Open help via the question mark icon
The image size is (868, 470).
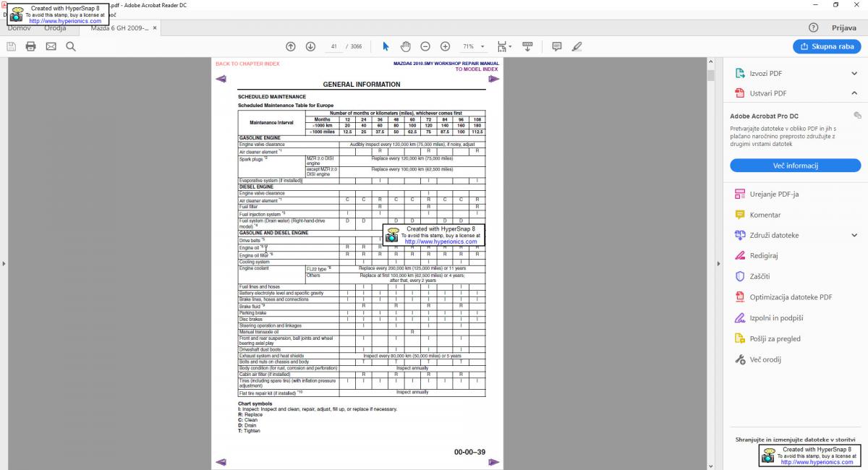[814, 27]
